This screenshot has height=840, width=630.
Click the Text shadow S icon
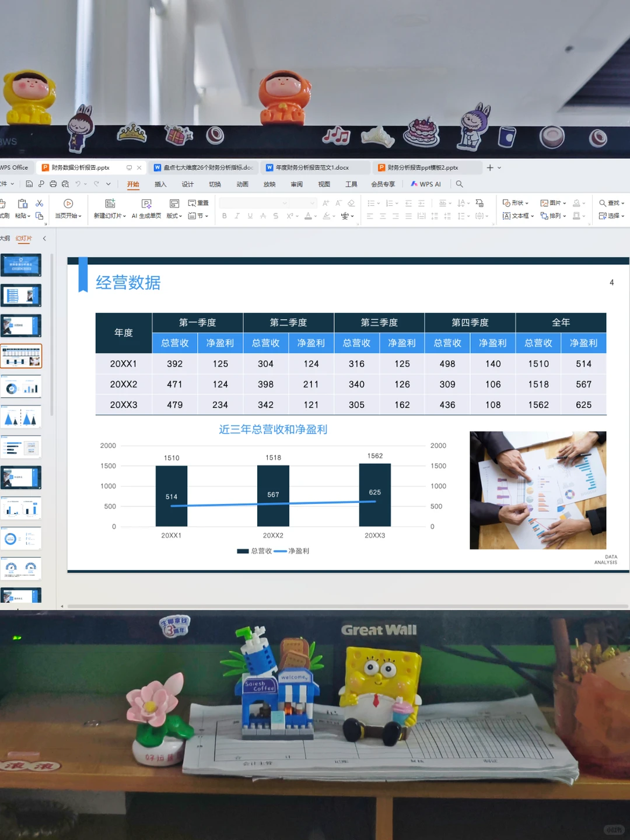(x=276, y=216)
